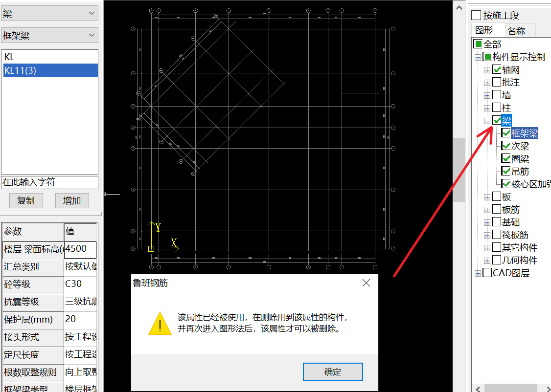This screenshot has height=392, width=551.
Task: Check the 几何构件 checkbox
Action: [497, 260]
